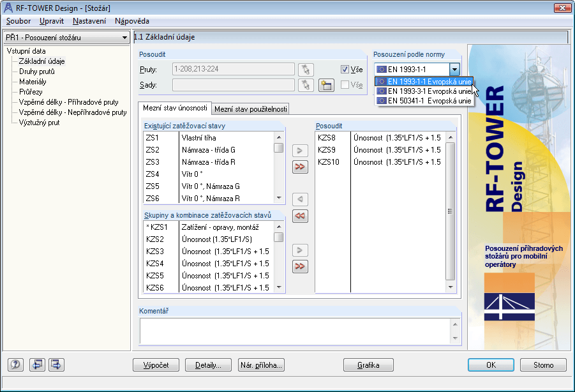Click scroll down arrow of load combinations list

279,287
